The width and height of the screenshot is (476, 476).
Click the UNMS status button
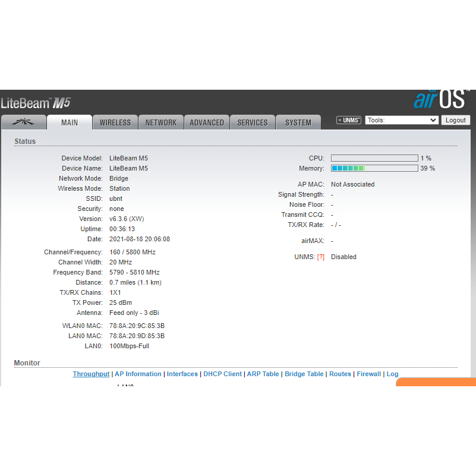coord(348,120)
